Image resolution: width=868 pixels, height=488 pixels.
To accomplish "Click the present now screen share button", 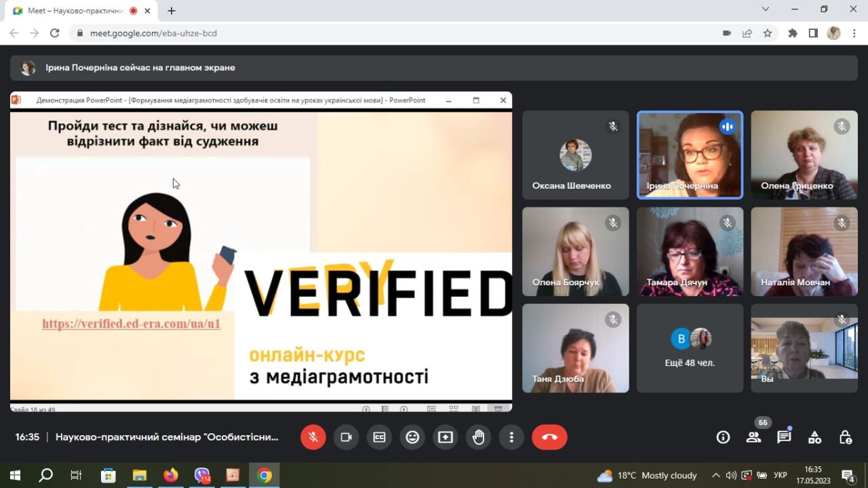I will [446, 437].
